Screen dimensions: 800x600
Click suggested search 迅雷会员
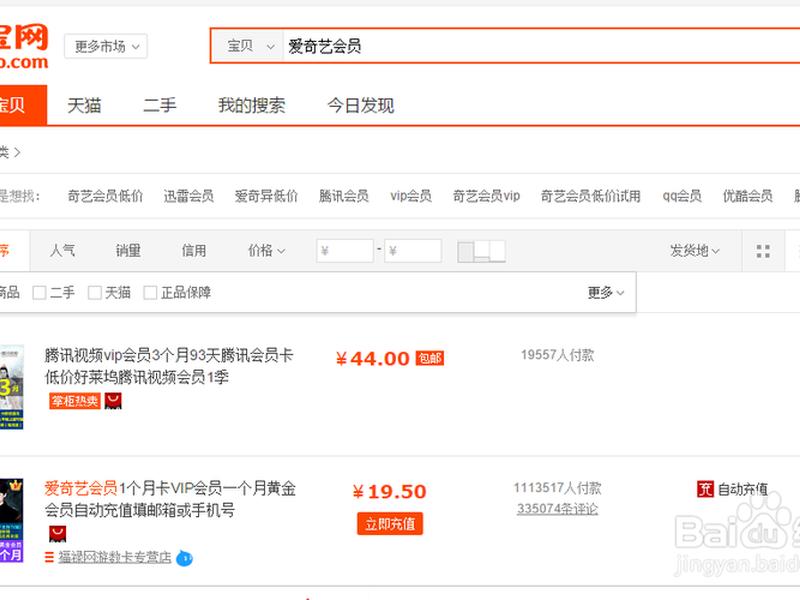(188, 196)
